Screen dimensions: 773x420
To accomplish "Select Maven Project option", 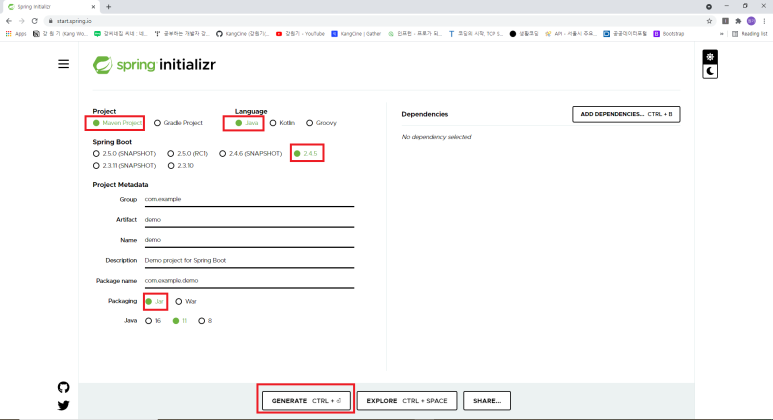I will [117, 123].
